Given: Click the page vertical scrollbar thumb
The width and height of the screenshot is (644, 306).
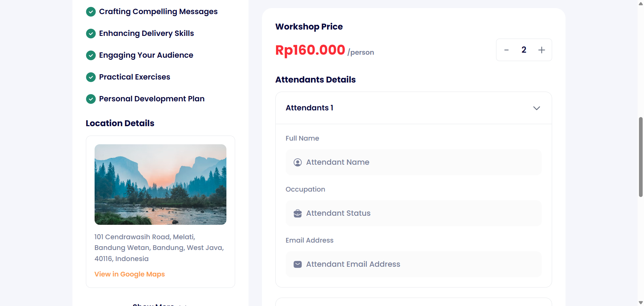Looking at the screenshot, I should (x=641, y=157).
